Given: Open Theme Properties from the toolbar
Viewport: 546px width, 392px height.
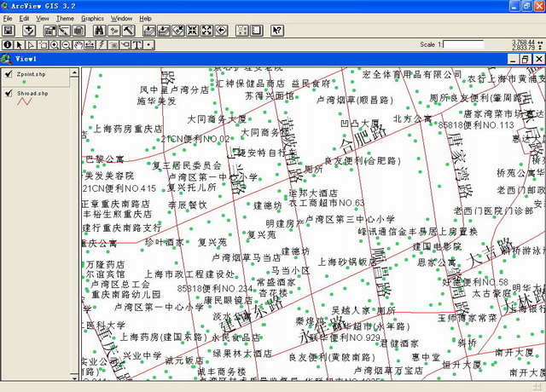Looking at the screenshot, I should coord(49,31).
